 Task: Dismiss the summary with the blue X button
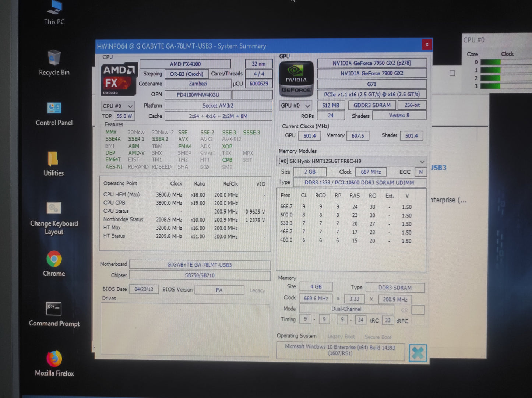click(418, 352)
